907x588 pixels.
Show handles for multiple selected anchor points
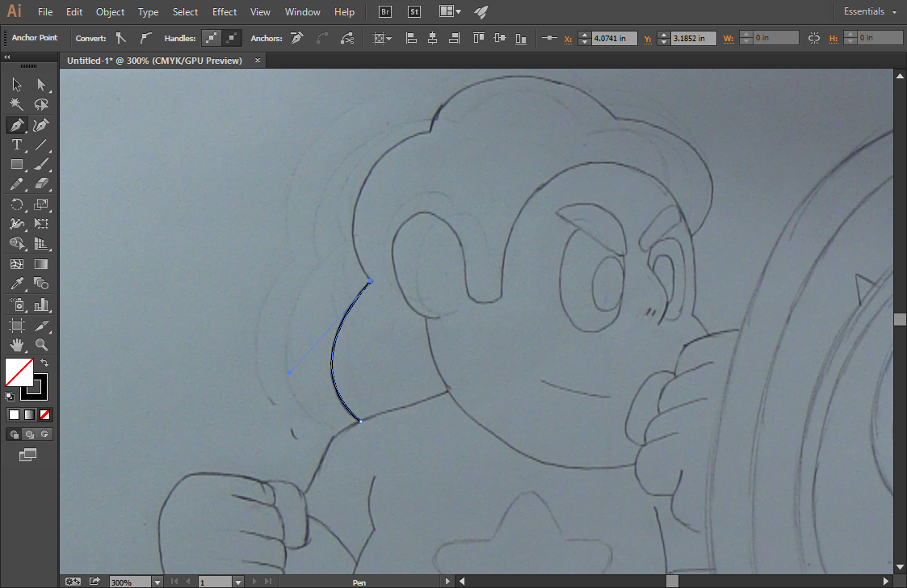point(212,38)
